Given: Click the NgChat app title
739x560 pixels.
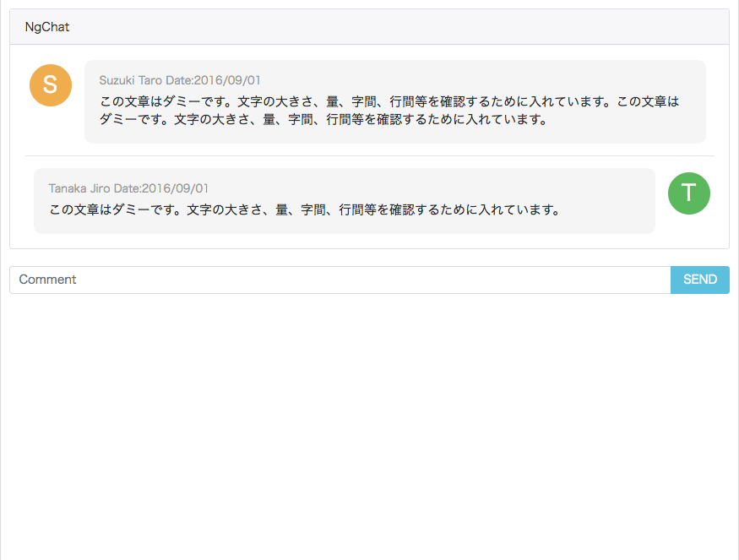Looking at the screenshot, I should coord(47,26).
